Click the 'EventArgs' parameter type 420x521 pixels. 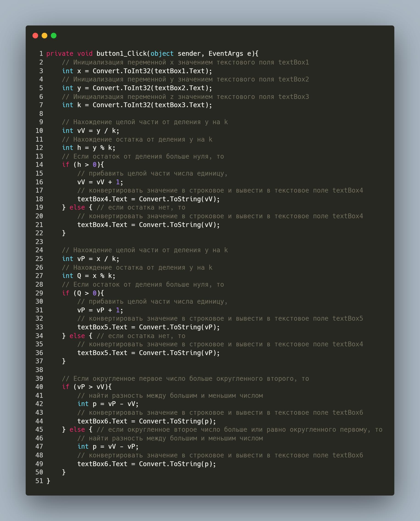coord(226,53)
